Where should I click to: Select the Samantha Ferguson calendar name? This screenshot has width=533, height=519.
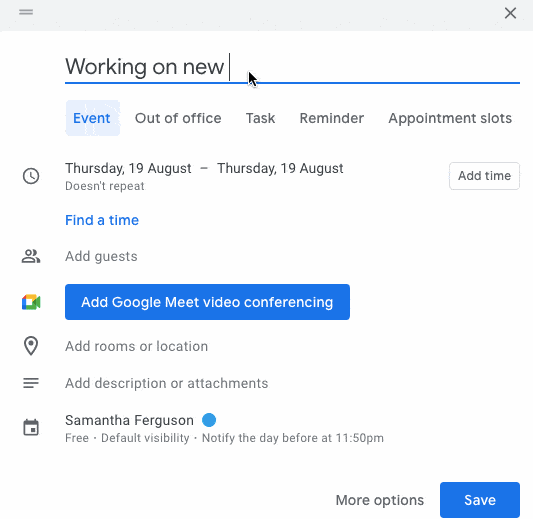coord(129,420)
